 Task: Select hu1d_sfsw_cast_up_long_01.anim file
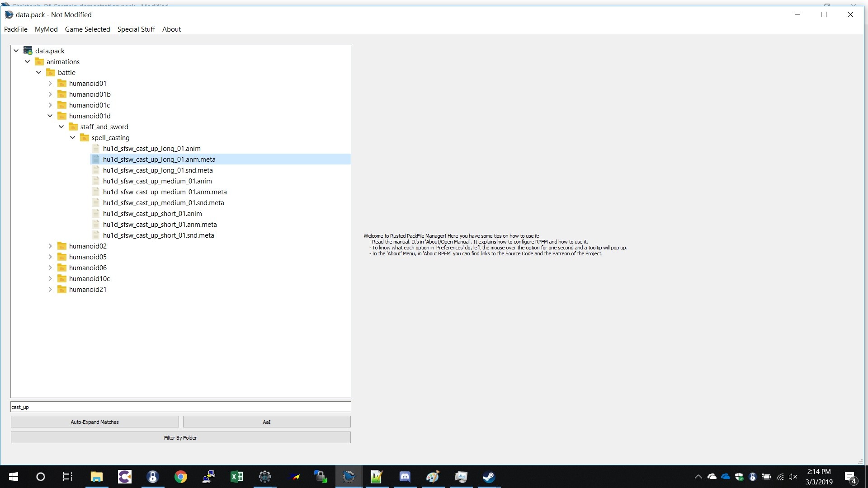[x=151, y=148]
